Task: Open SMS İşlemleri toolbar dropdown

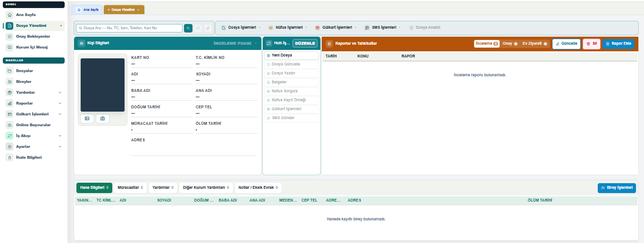Action: pos(383,28)
